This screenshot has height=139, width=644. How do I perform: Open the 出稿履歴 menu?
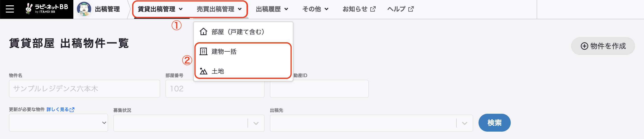tap(272, 9)
